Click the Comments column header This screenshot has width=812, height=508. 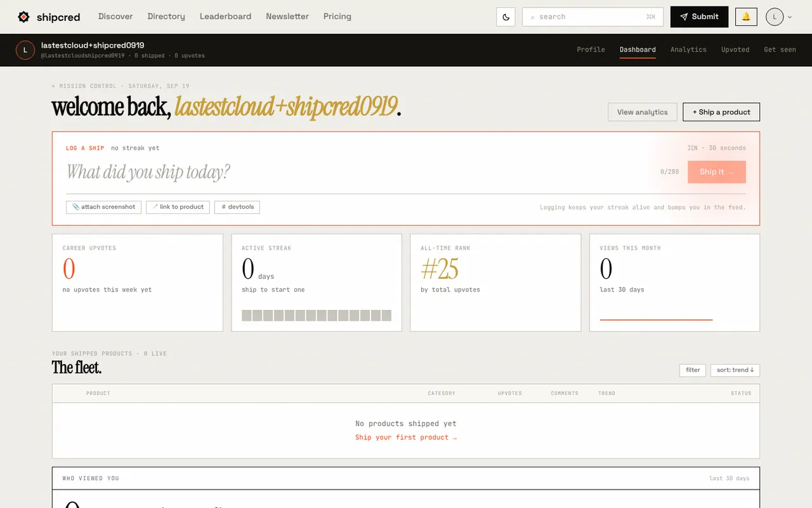coord(565,394)
